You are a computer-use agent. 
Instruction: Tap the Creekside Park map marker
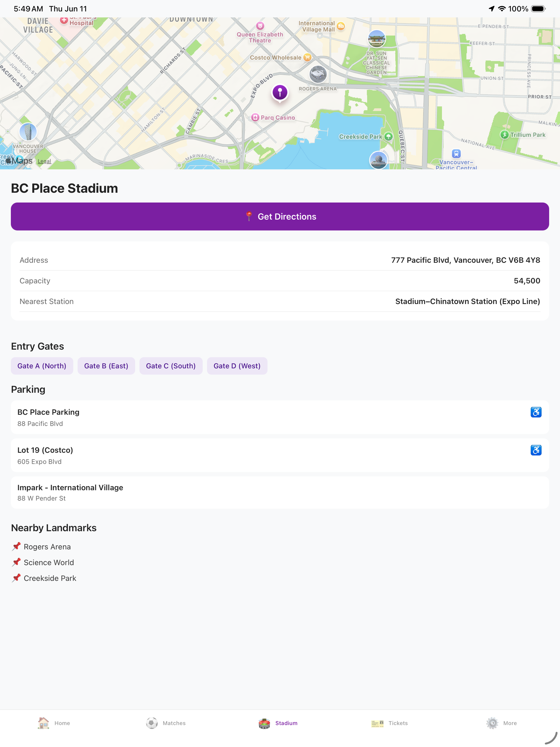(389, 136)
